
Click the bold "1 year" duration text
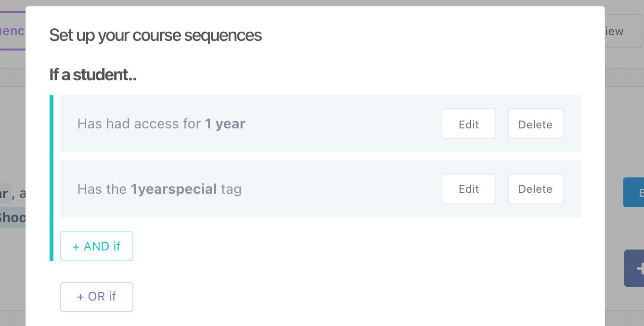[225, 124]
